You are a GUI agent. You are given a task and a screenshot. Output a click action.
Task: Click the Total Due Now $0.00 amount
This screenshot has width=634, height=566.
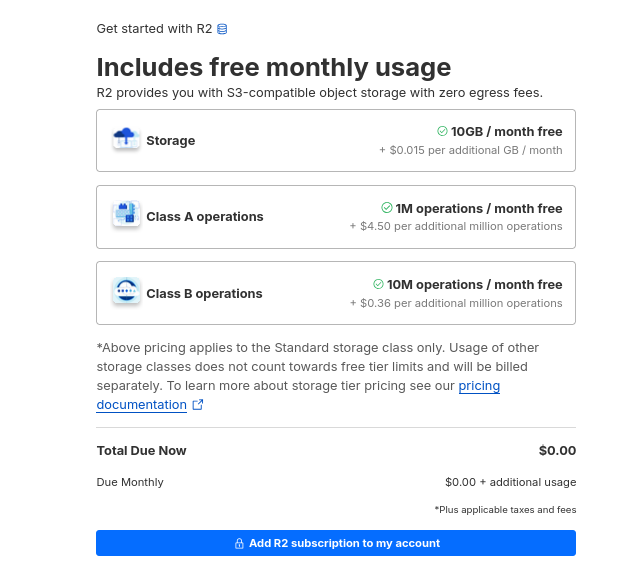click(557, 451)
